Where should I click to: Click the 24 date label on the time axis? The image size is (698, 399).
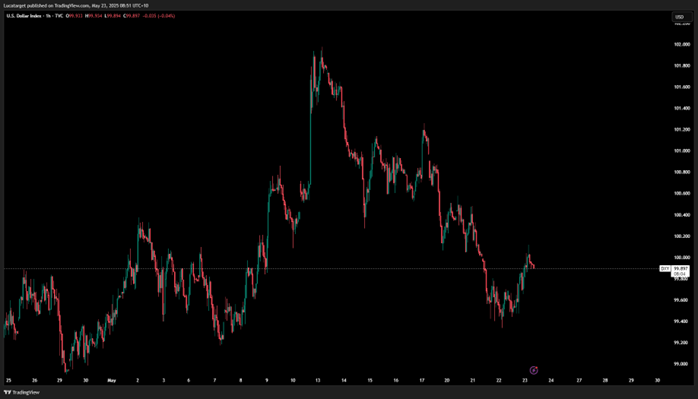[551, 381]
